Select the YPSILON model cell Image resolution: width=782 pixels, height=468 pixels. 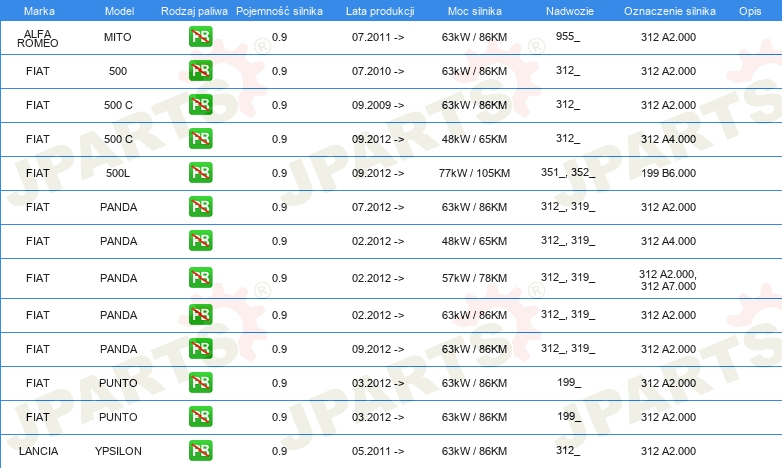pyautogui.click(x=118, y=451)
